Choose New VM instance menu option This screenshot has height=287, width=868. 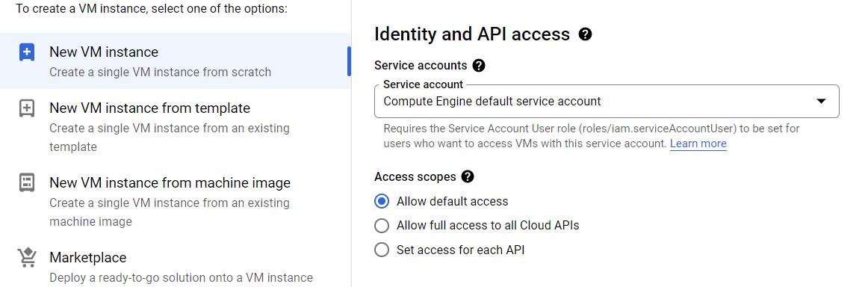click(x=176, y=61)
